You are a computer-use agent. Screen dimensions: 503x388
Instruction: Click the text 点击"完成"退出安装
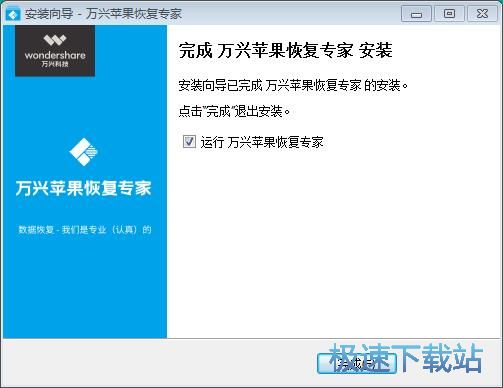[x=234, y=111]
